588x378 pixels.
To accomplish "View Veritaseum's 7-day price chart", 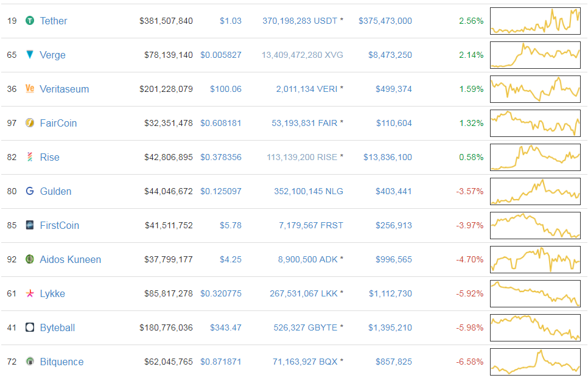I will tap(535, 89).
